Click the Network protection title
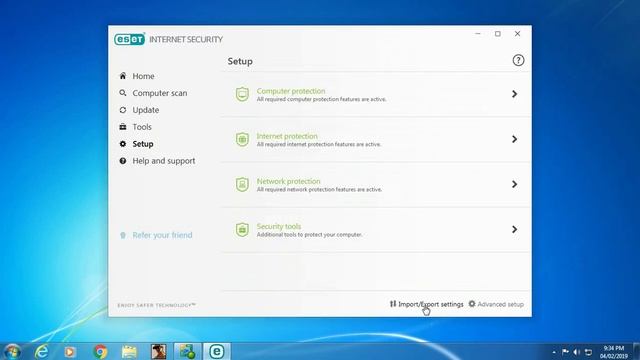 click(x=288, y=181)
